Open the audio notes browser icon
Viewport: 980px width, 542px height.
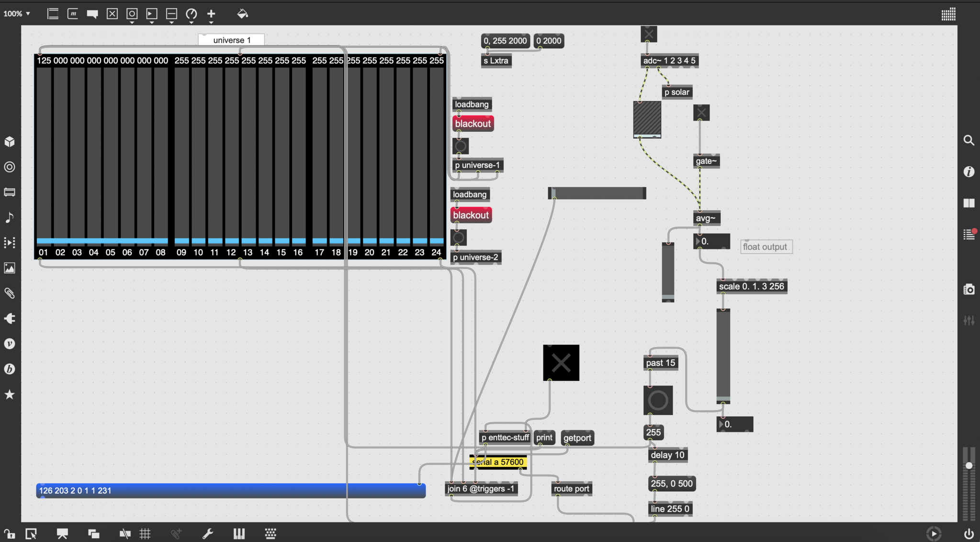[10, 217]
